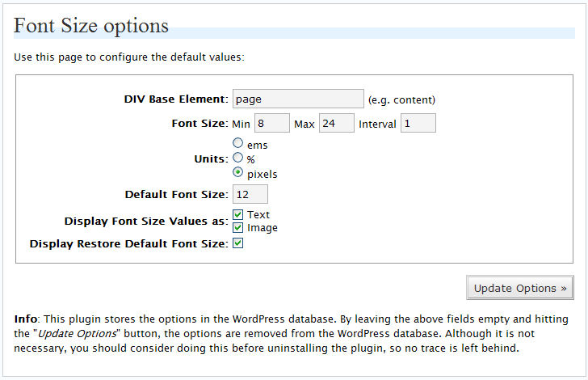Click the italic "Update Options" text in info
This screenshot has height=380, width=588.
point(78,334)
